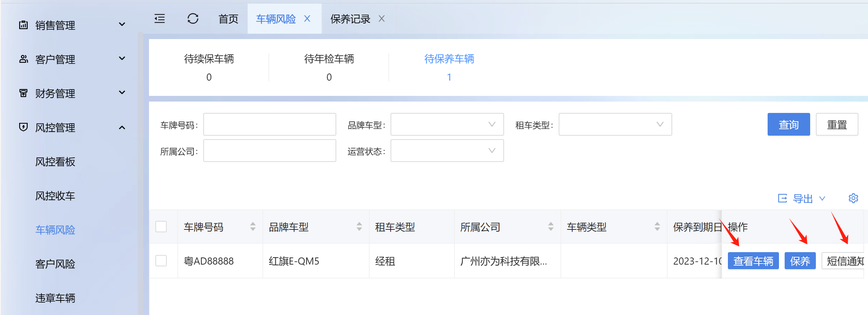Click 查看车辆 button for 粤AD88888

(753, 261)
